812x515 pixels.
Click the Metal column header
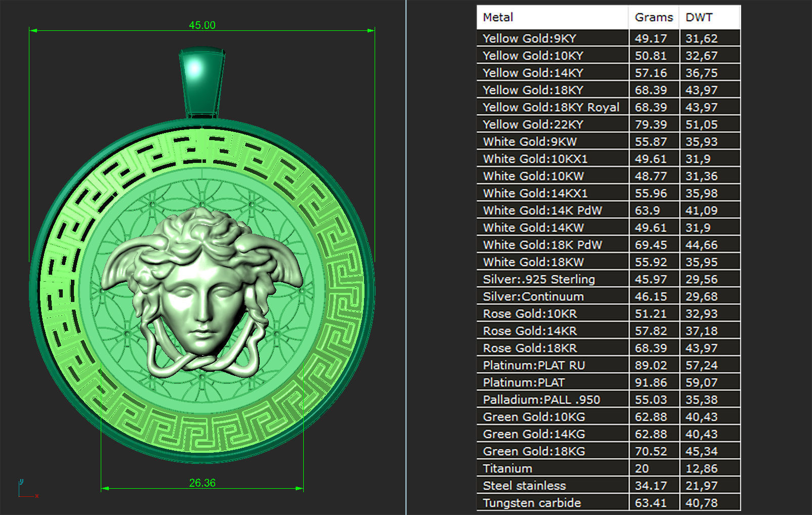click(552, 17)
